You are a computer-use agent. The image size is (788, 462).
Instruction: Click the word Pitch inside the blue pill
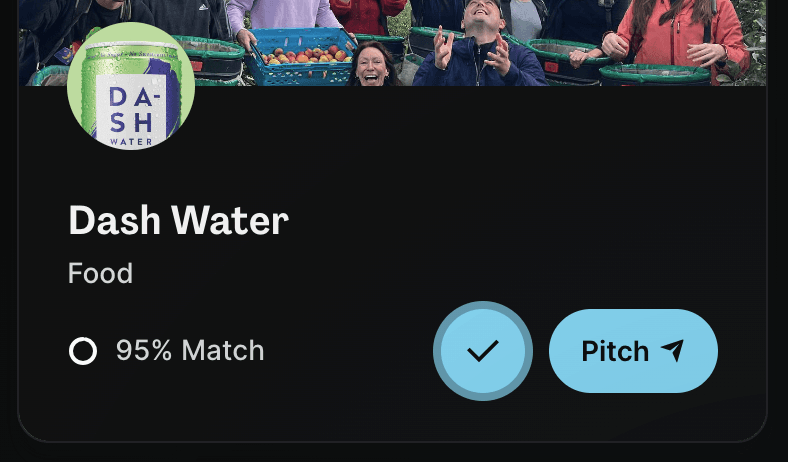pyautogui.click(x=615, y=351)
